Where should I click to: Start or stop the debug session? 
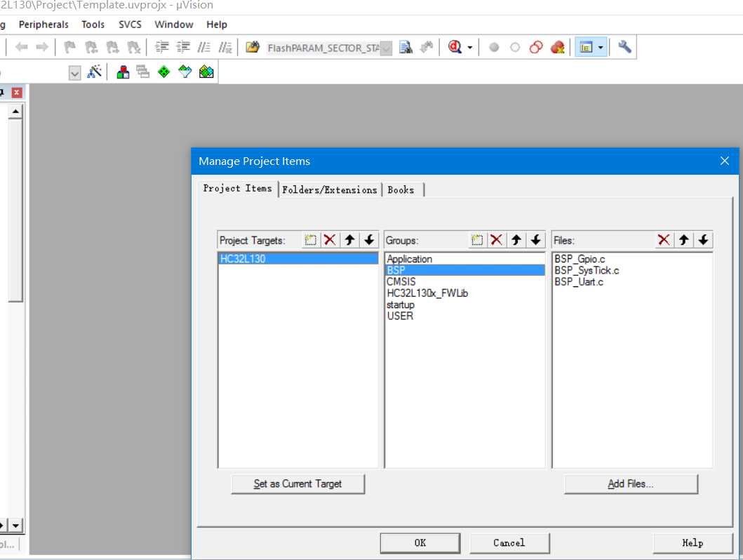(455, 47)
